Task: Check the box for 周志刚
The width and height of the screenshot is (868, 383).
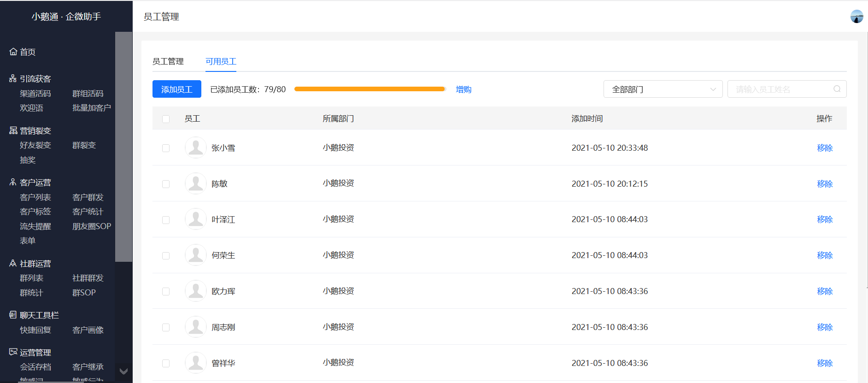Action: click(166, 327)
